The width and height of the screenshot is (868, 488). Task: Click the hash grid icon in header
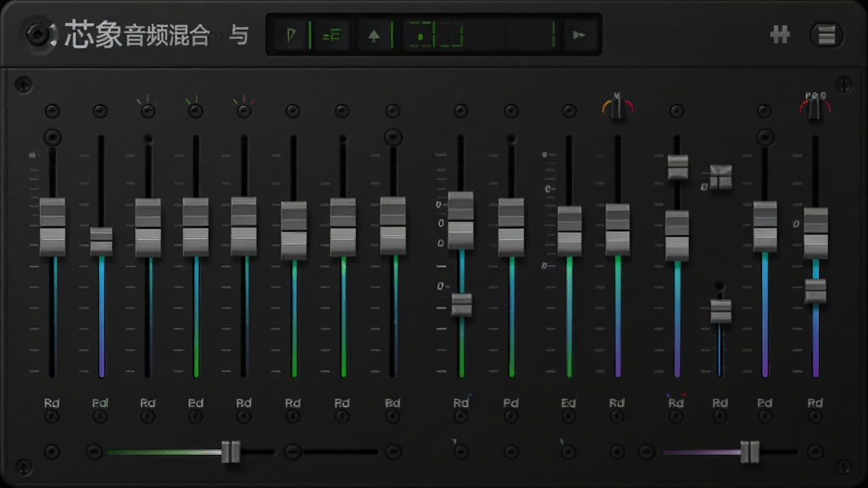point(780,35)
